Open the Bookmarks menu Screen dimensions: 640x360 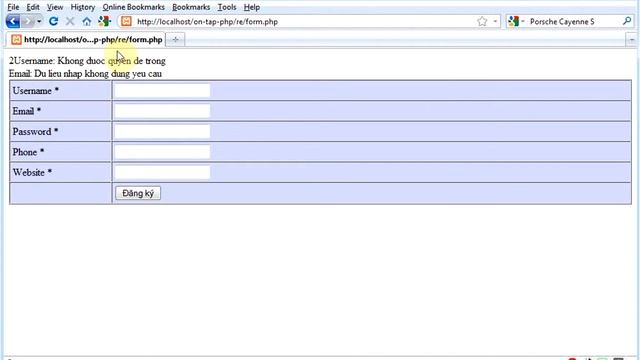pos(191,7)
